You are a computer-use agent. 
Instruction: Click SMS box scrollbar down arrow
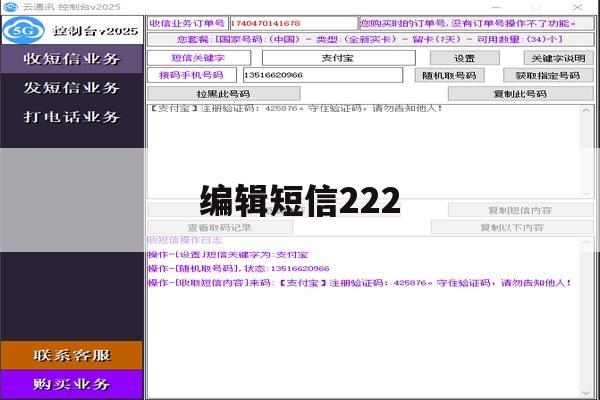(586, 193)
